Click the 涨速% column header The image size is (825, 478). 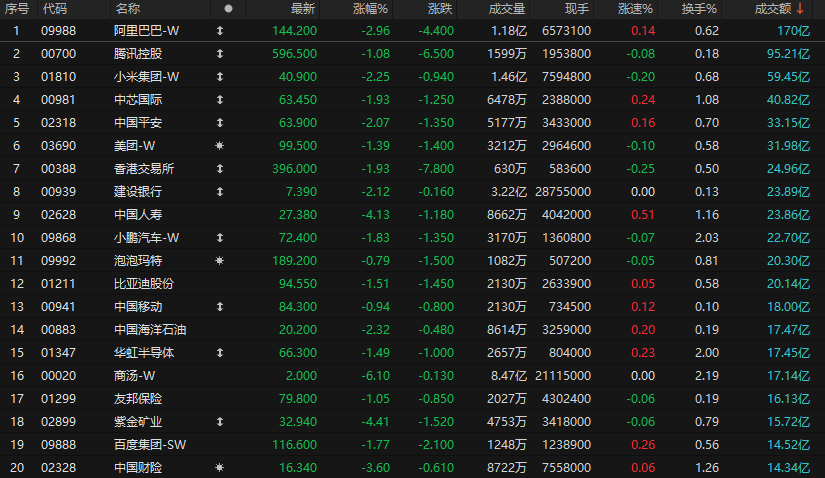[635, 9]
